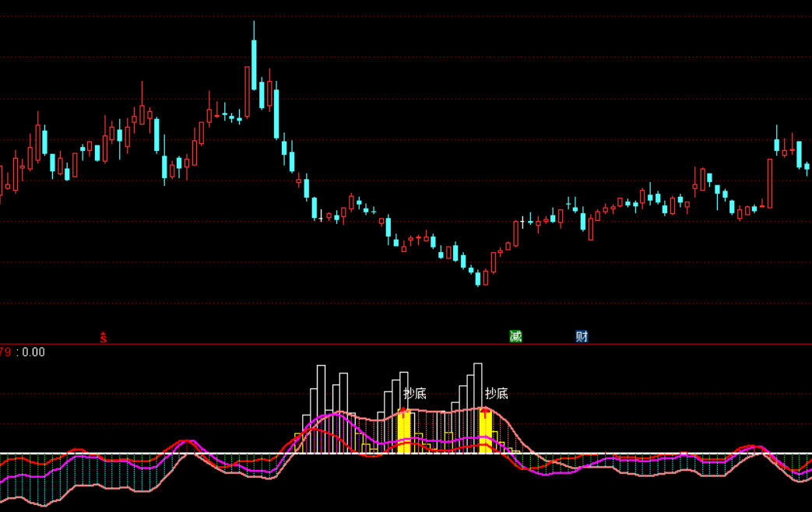Click the indicator value reading 0.00
Screen dimensions: 812x512
pos(33,352)
